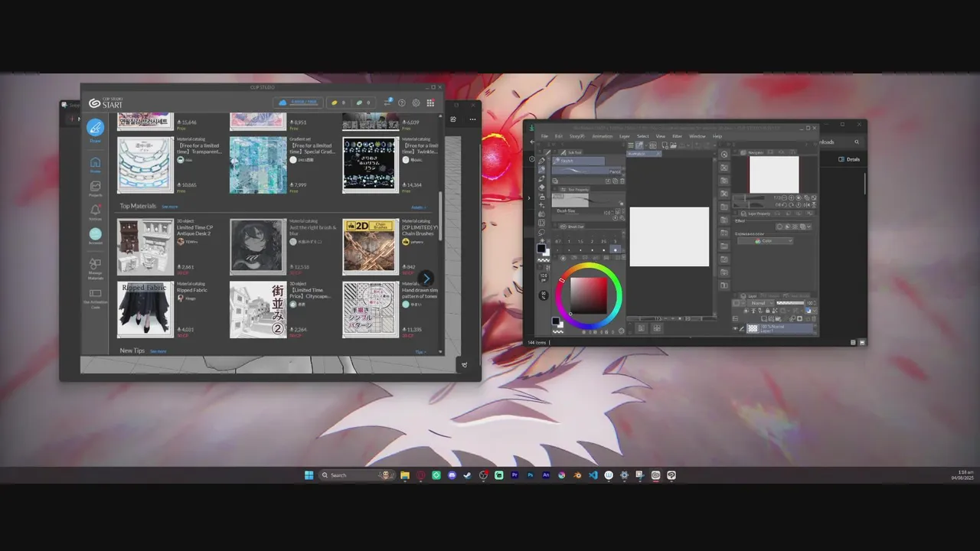
Task: Click See more next to New Tips
Action: (x=158, y=351)
